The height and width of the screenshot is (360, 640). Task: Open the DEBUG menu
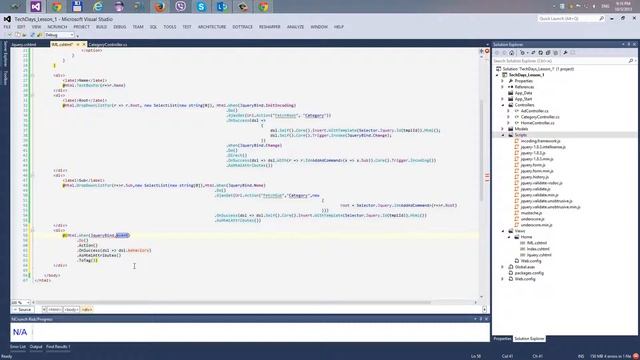point(120,27)
